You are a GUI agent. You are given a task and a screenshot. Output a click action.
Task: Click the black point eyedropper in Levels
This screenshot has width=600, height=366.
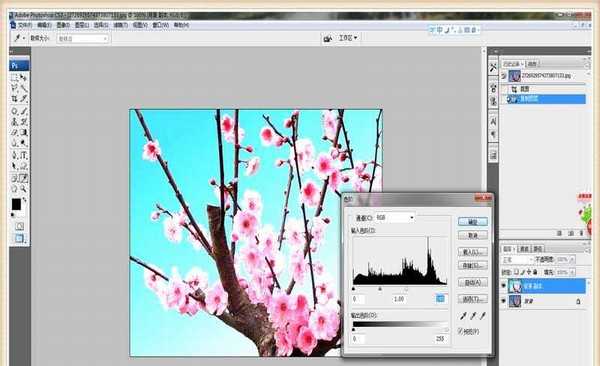pyautogui.click(x=463, y=316)
